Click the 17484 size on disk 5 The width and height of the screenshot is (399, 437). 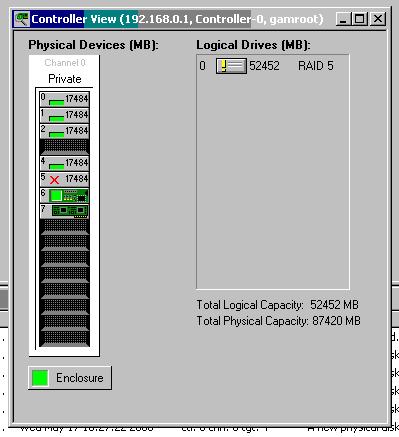coord(77,179)
